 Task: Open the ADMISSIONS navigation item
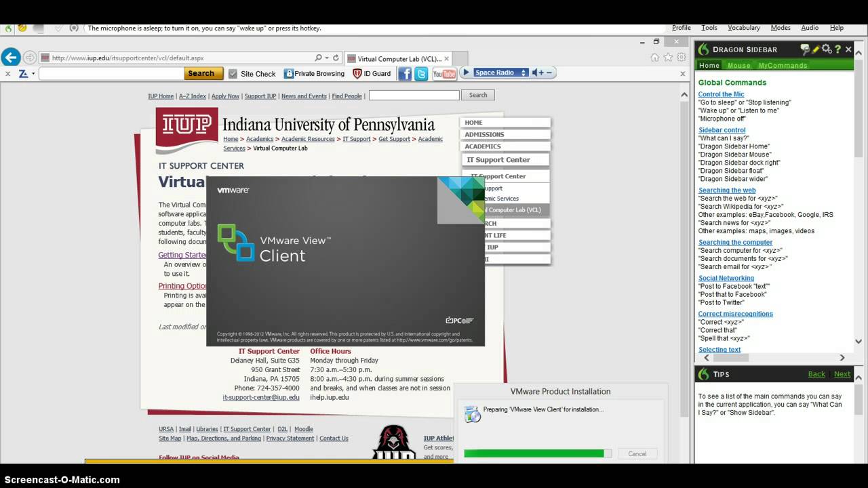pyautogui.click(x=505, y=134)
